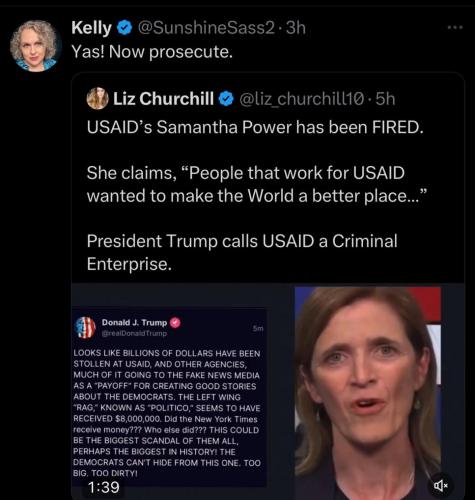Click the Donald J. Trump red badge
475x500 pixels.
point(175,322)
